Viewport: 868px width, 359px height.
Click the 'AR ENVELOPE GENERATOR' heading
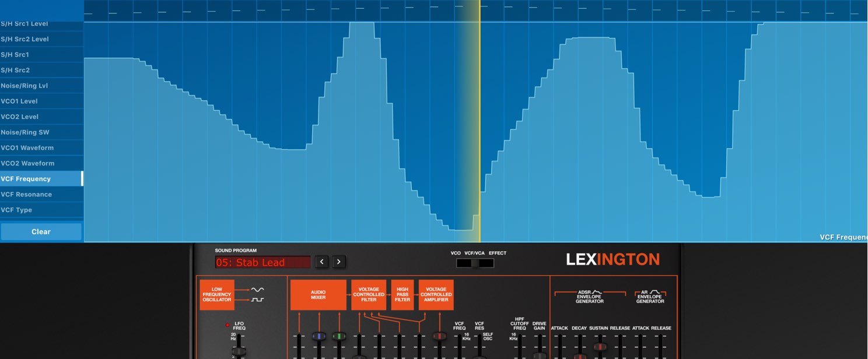click(650, 297)
